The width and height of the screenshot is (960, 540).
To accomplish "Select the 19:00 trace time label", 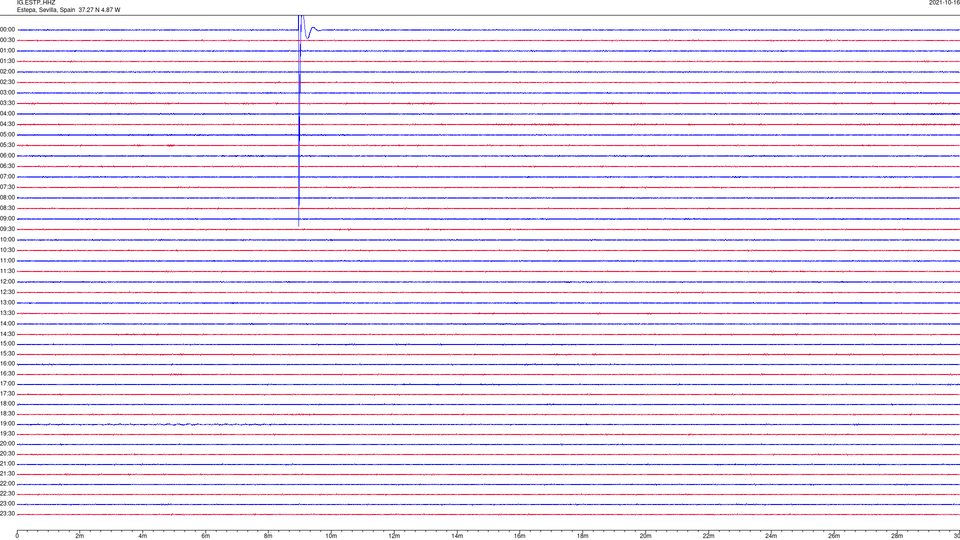I will (x=7, y=424).
